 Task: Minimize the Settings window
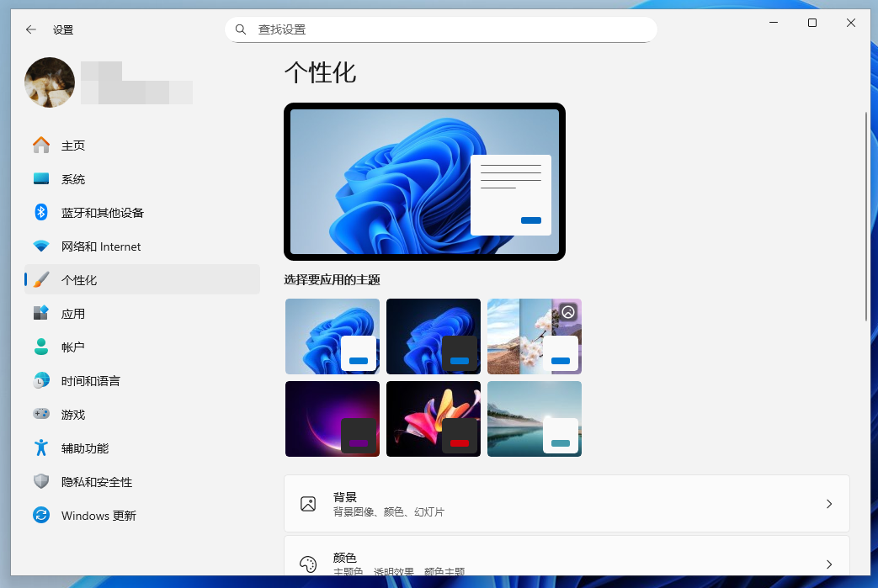click(774, 23)
